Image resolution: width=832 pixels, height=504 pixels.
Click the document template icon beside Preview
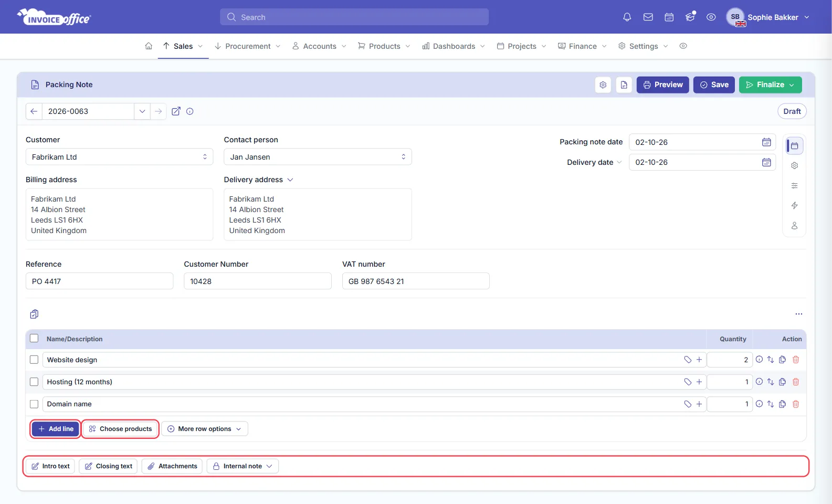pyautogui.click(x=624, y=85)
